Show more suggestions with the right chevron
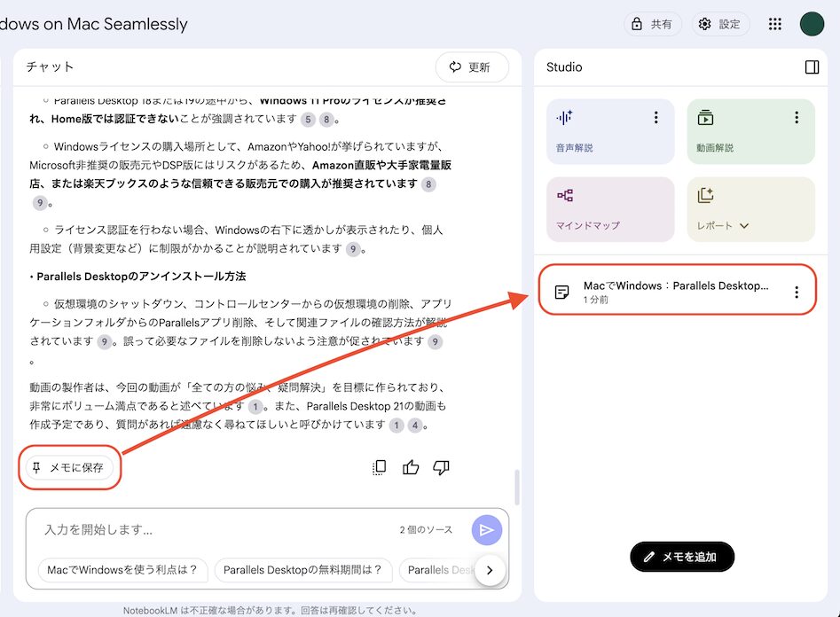 click(x=490, y=570)
